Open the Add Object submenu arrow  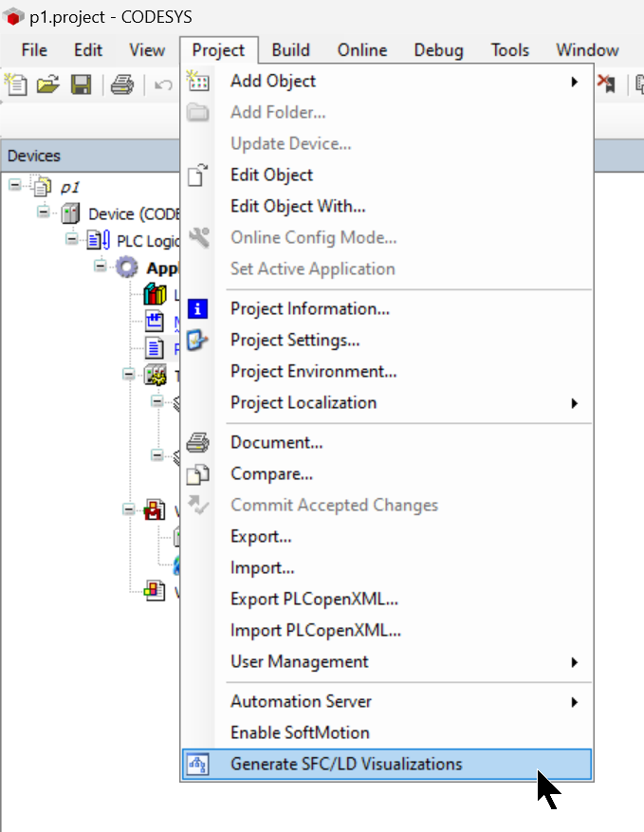574,82
